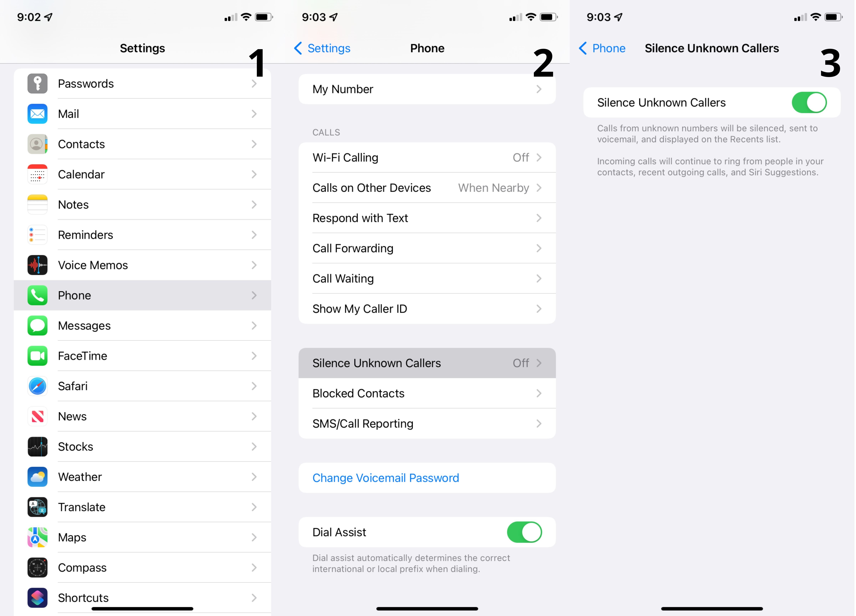Open the Contacts settings

[x=142, y=144]
